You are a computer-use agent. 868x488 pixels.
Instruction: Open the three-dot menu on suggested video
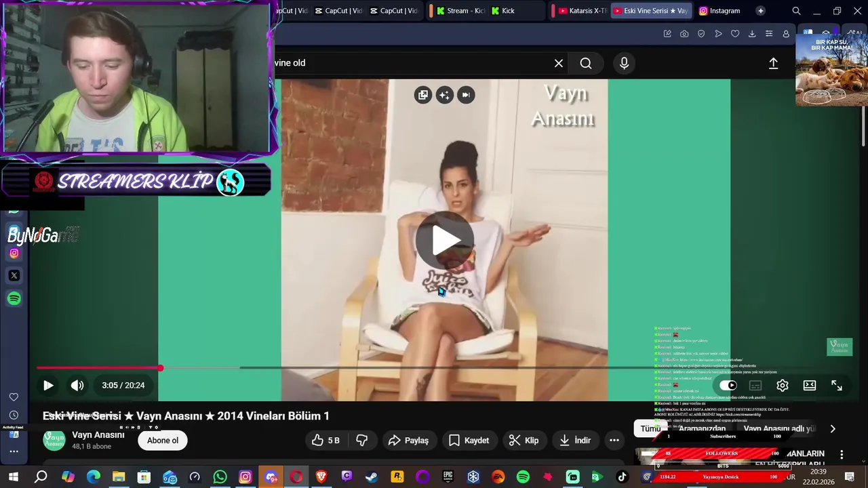coord(842,454)
